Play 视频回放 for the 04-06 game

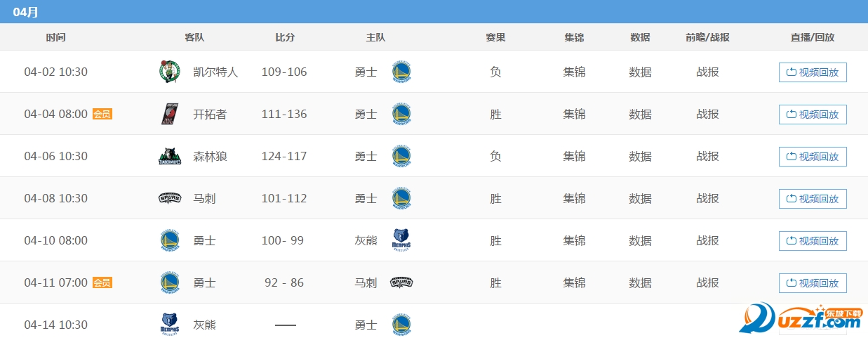[x=813, y=157]
